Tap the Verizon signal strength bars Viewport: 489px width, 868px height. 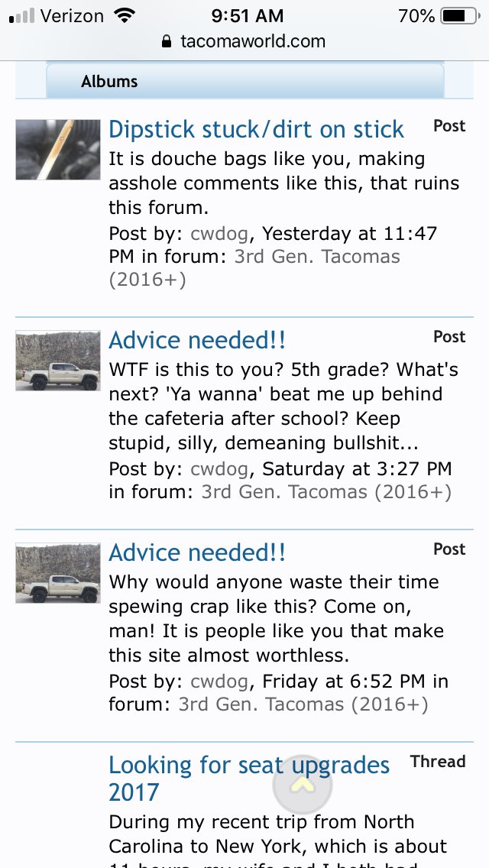(x=21, y=16)
